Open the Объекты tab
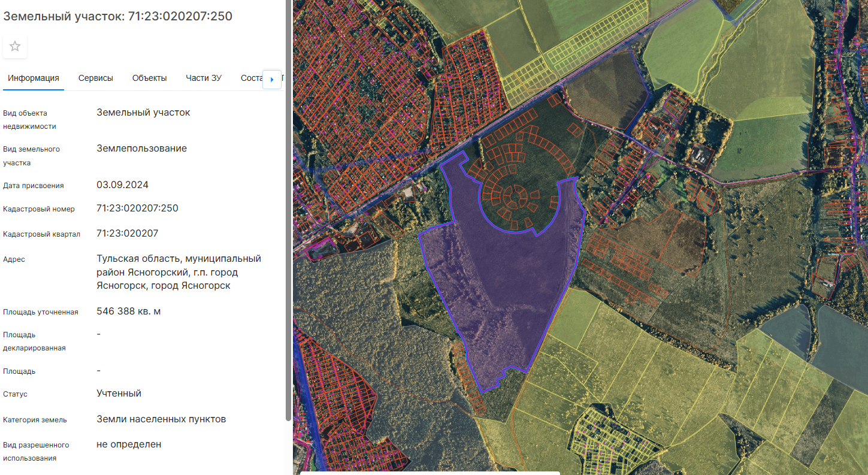Screen dimensions: 868x475 pos(149,78)
